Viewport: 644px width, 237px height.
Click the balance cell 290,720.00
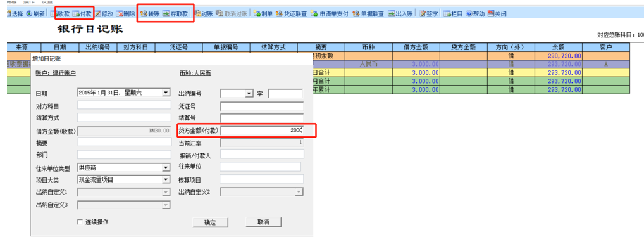coord(559,56)
